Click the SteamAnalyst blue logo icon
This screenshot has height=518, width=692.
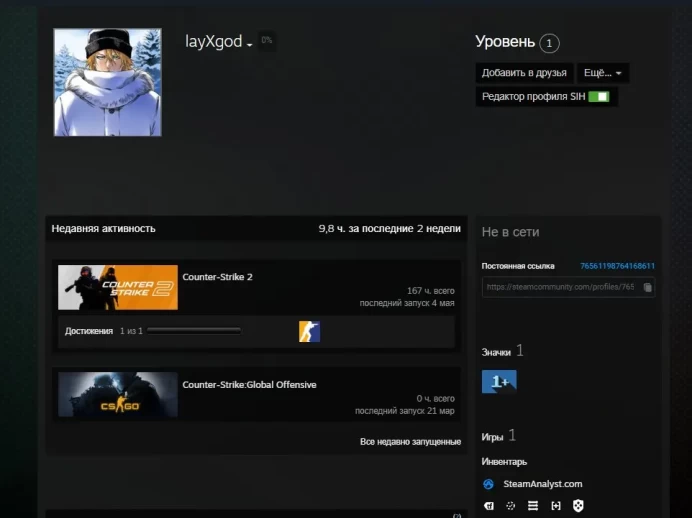489,484
